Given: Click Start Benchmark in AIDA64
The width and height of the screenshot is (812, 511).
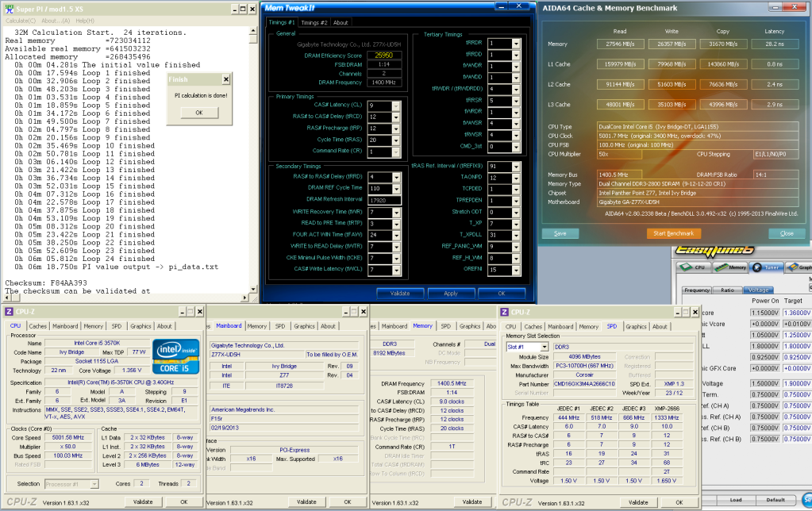Looking at the screenshot, I should click(x=673, y=233).
